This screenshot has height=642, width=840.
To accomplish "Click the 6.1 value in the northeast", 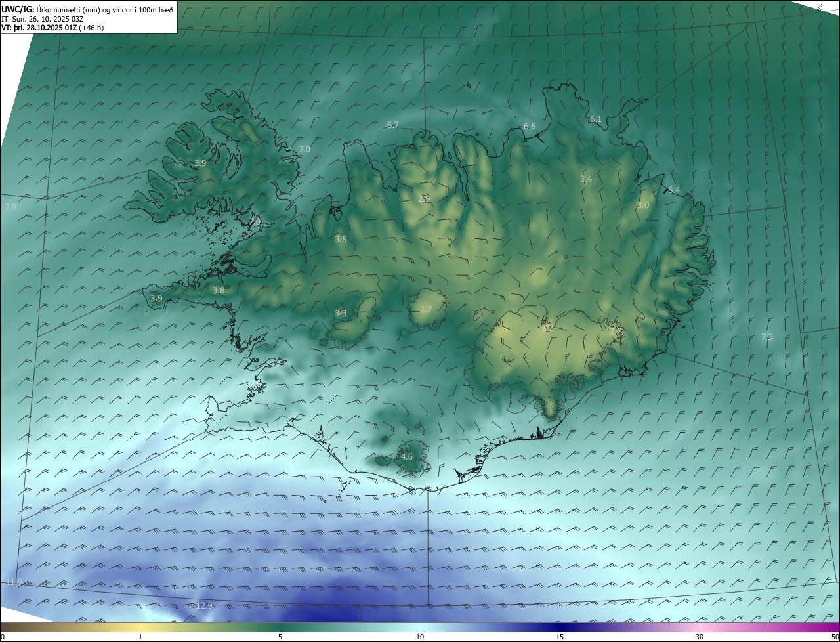I will point(595,119).
